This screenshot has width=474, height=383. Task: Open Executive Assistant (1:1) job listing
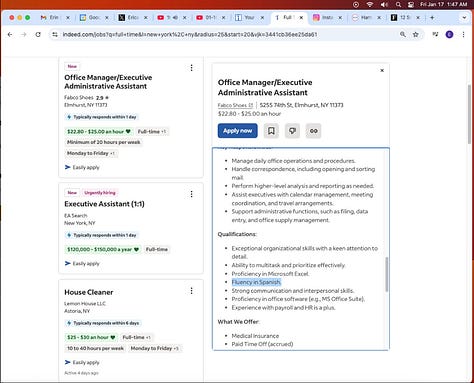pyautogui.click(x=104, y=204)
